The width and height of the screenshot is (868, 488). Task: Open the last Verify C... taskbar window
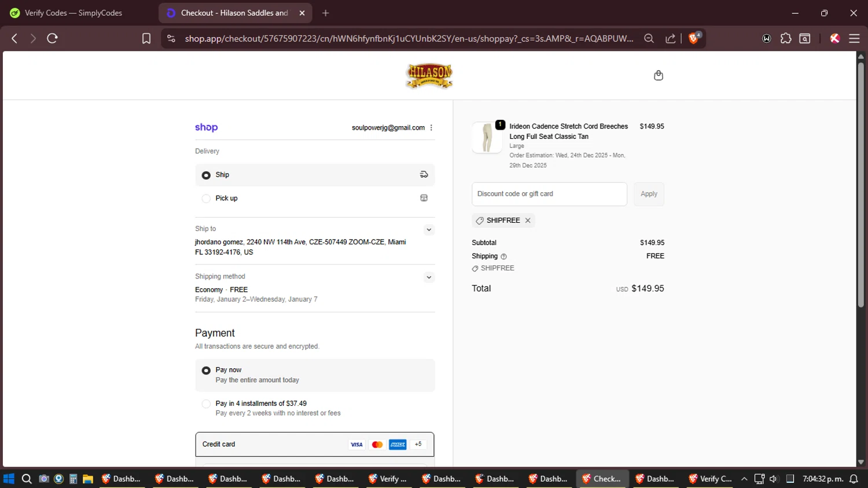click(x=711, y=479)
